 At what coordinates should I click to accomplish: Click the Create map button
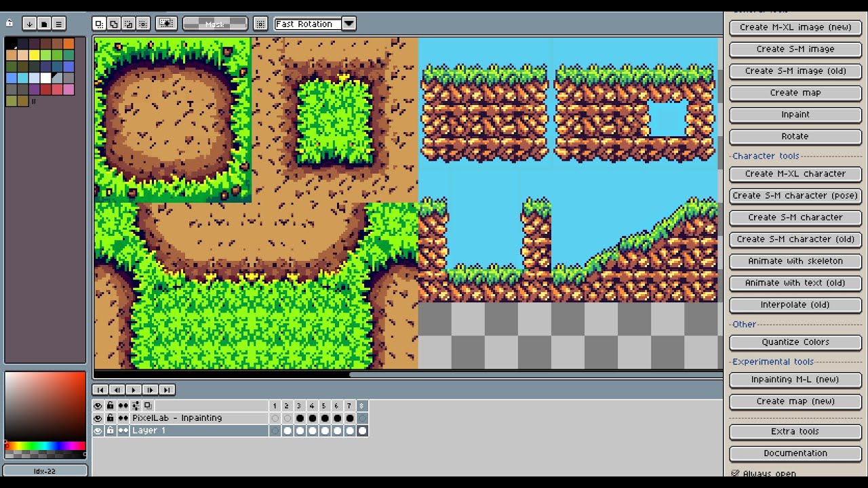(x=795, y=93)
